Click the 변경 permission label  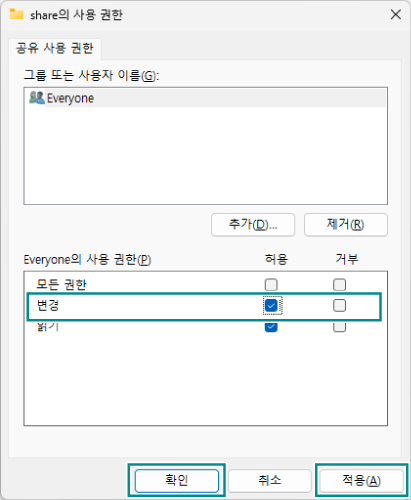coord(48,305)
